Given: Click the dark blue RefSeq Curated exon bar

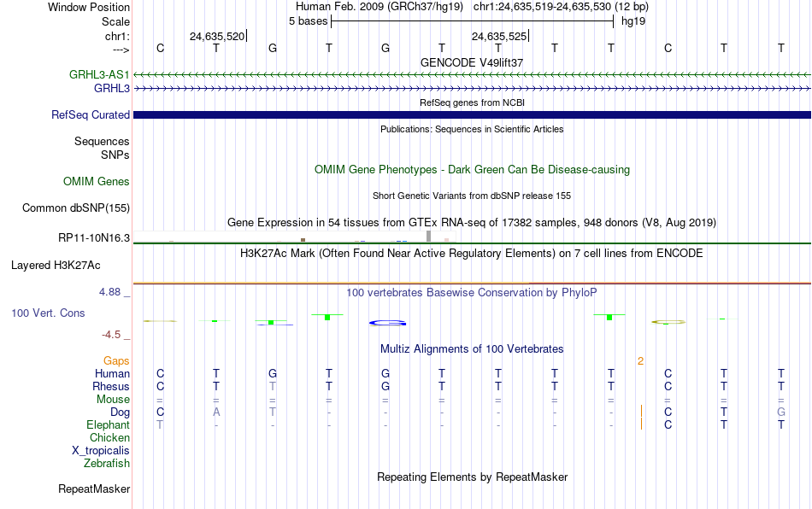Looking at the screenshot, I should pyautogui.click(x=472, y=114).
